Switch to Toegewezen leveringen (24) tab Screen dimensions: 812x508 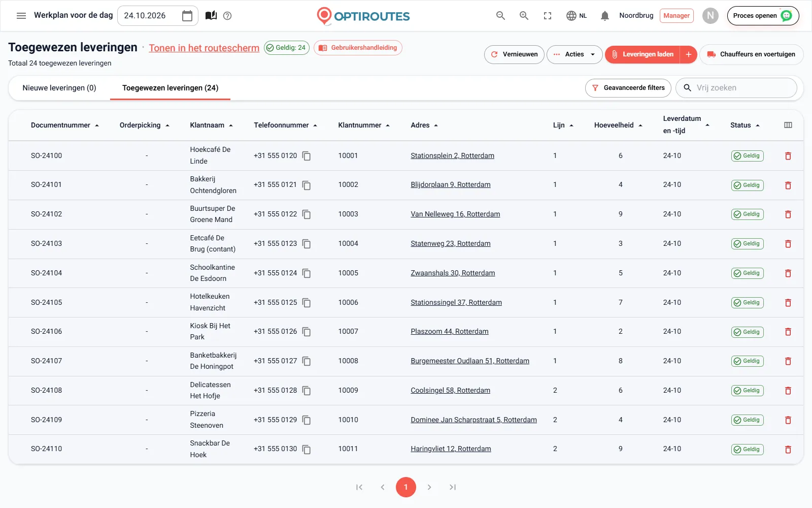170,88
